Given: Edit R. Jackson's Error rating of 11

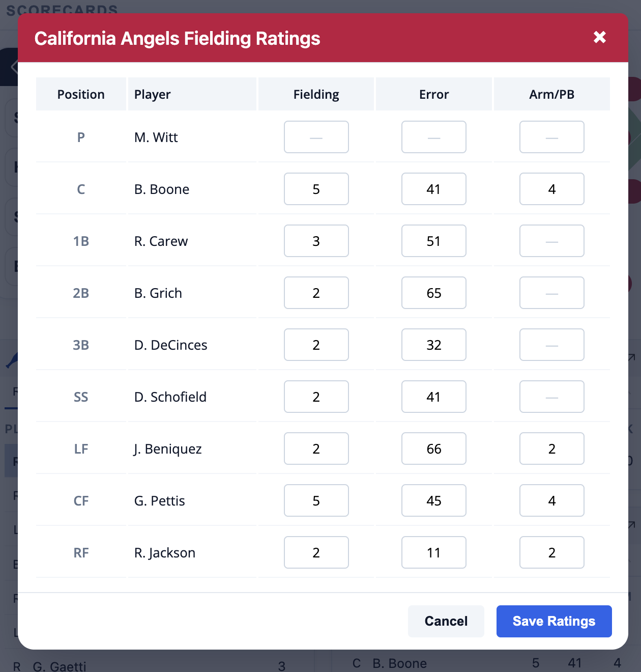Looking at the screenshot, I should point(433,552).
